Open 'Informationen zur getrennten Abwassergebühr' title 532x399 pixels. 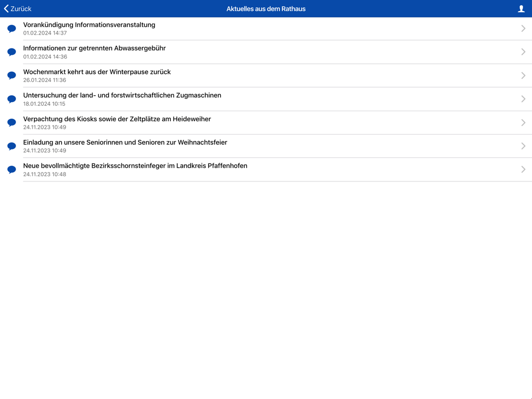click(x=94, y=48)
